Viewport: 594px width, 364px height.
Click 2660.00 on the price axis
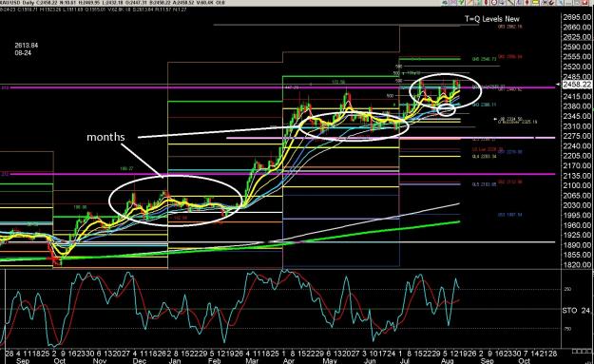pyautogui.click(x=577, y=27)
